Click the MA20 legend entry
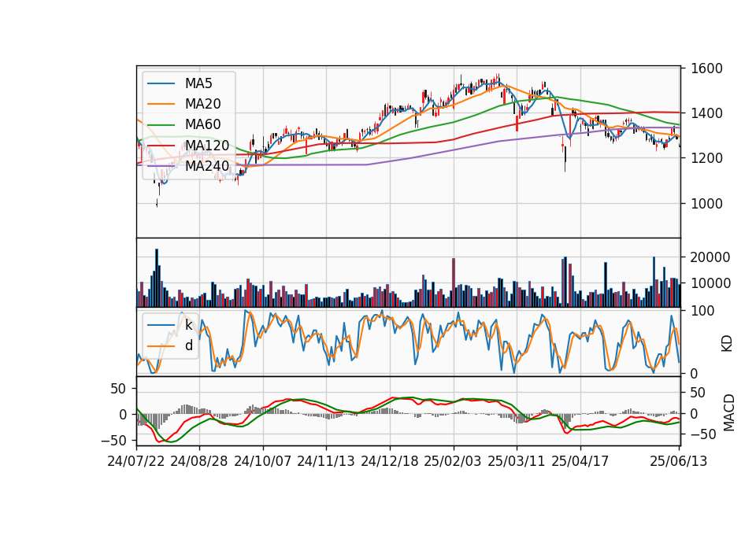The height and width of the screenshot is (543, 756). (x=184, y=104)
